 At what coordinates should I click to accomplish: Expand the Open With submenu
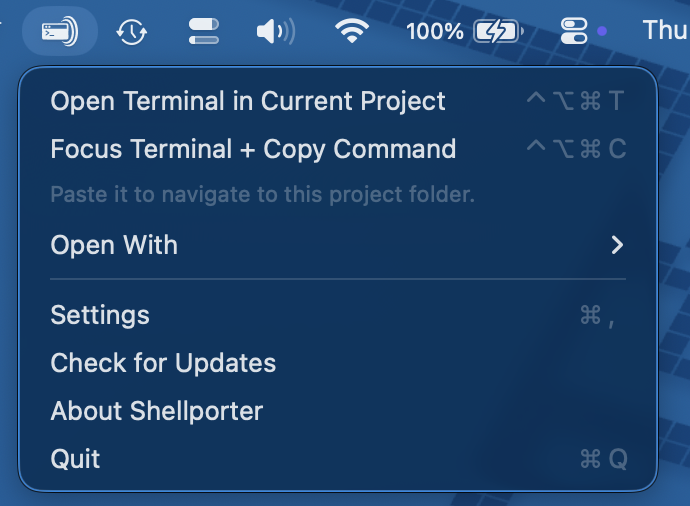(x=114, y=245)
